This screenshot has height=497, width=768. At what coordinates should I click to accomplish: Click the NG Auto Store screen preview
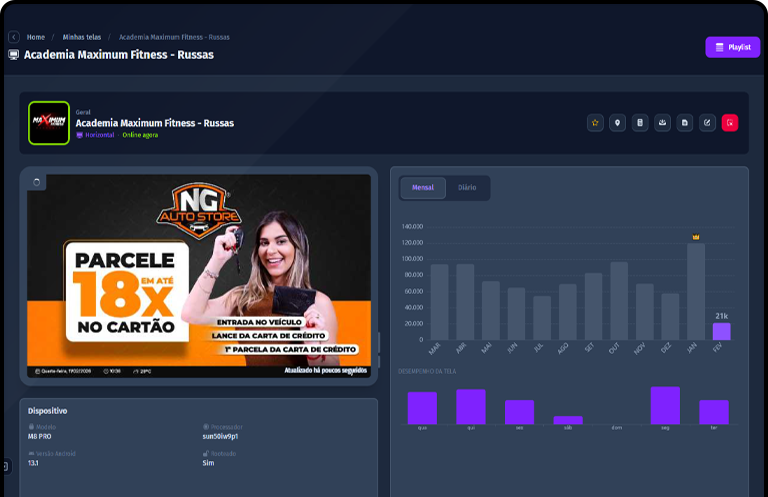click(199, 270)
